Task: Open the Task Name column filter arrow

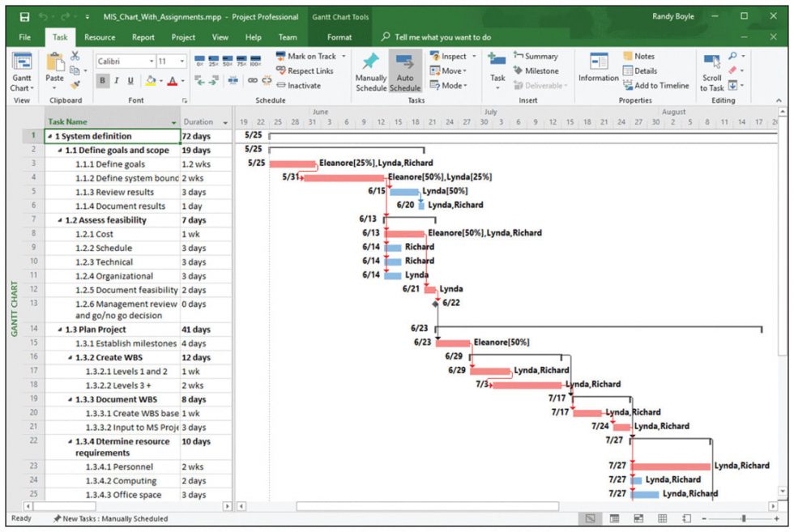Action: click(x=173, y=122)
